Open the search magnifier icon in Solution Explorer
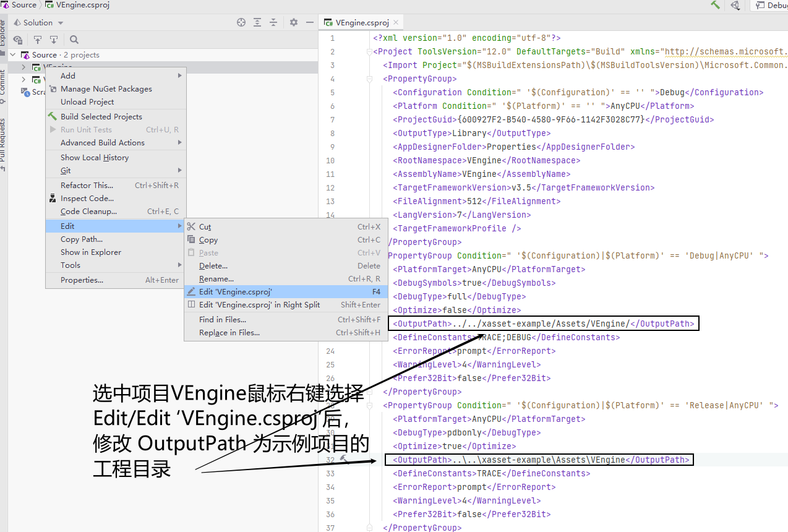Viewport: 788px width, 532px height. [74, 40]
